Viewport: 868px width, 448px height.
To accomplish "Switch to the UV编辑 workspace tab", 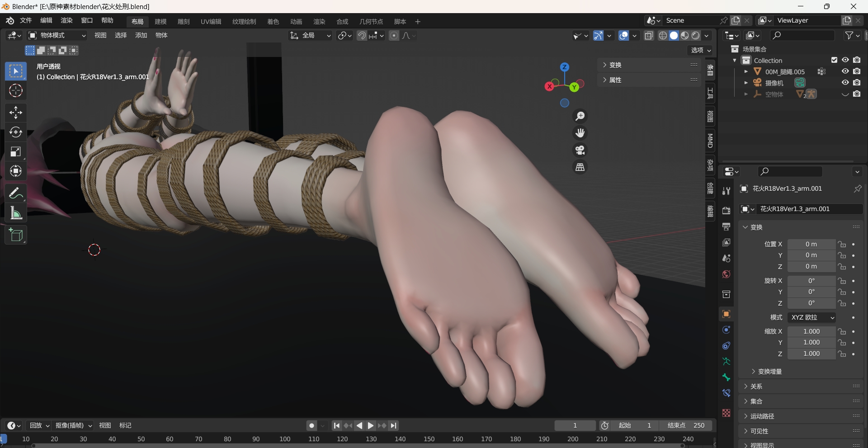I will (211, 22).
